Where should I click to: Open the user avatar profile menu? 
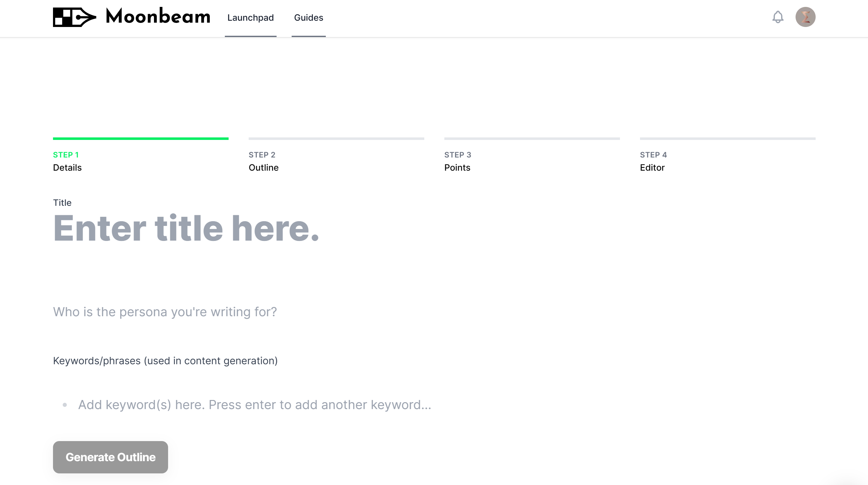coord(805,17)
